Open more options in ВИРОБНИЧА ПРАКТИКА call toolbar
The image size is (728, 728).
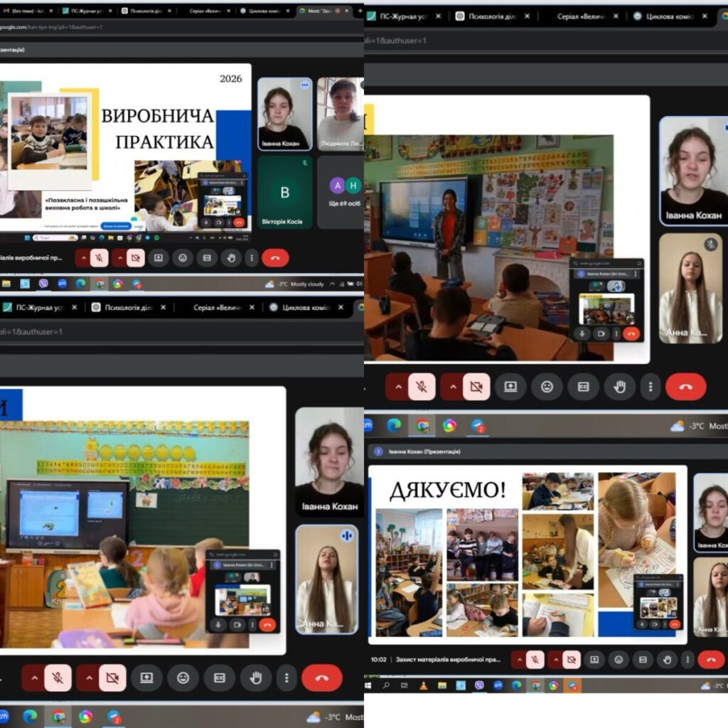[251, 257]
